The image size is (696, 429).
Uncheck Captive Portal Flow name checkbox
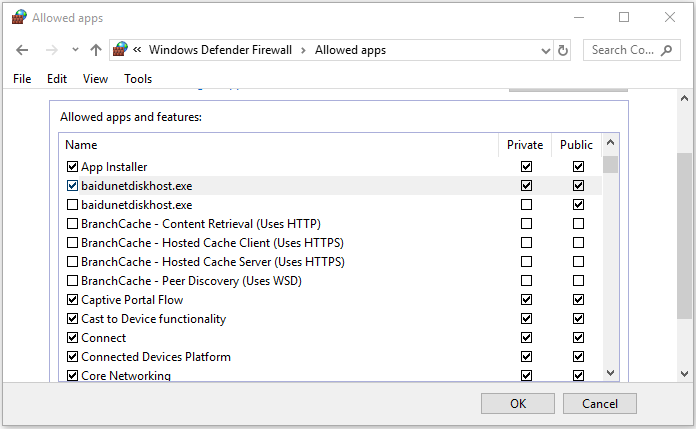pos(72,300)
